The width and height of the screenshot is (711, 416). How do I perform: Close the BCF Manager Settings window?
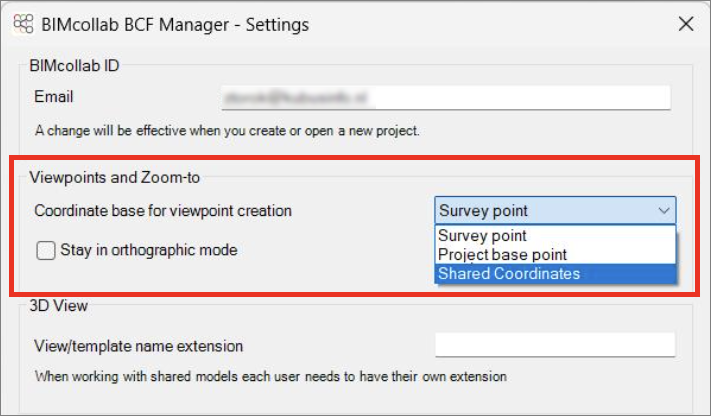pyautogui.click(x=686, y=24)
